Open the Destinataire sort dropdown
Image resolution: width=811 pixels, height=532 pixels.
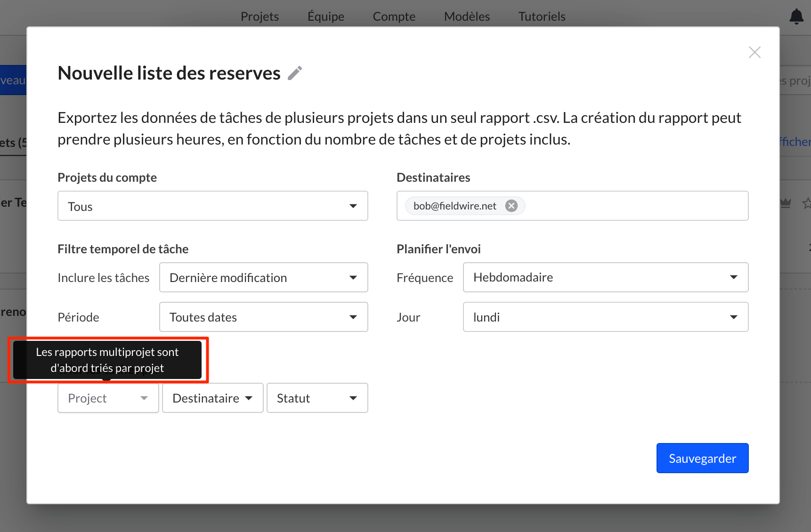tap(213, 398)
